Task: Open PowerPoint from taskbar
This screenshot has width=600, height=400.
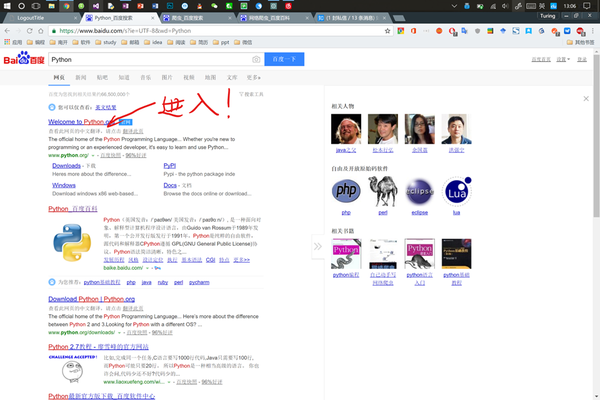Action: point(140,6)
